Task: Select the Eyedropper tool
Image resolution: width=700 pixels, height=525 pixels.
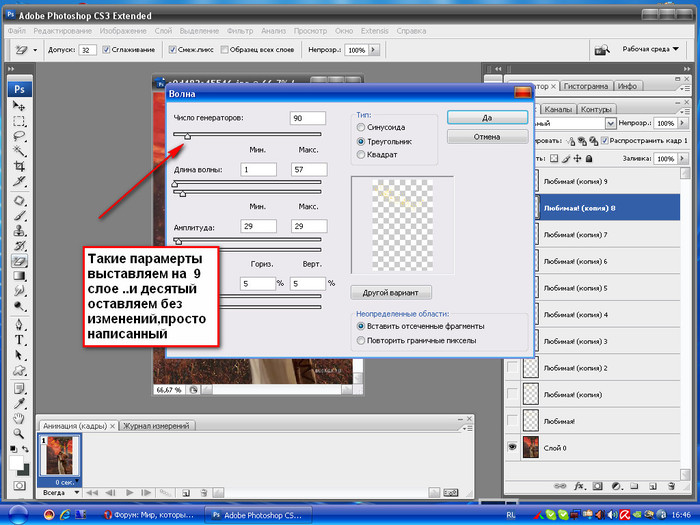Action: coord(19,404)
